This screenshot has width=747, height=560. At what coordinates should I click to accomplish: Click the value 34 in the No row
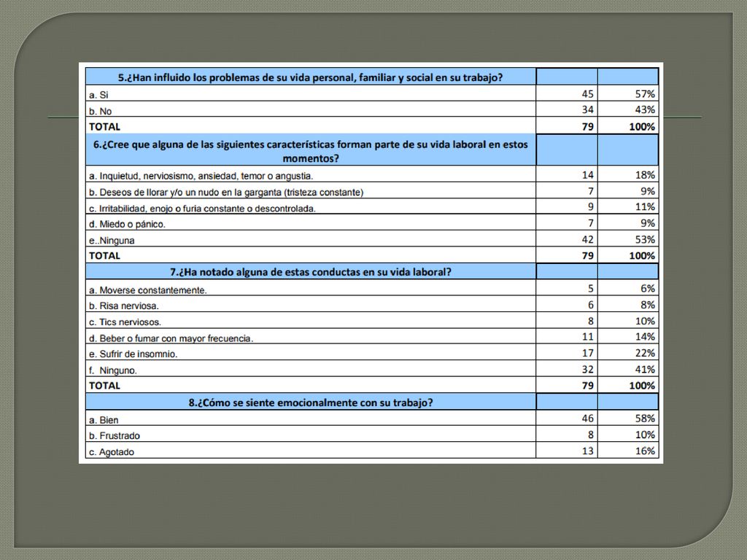(x=587, y=109)
